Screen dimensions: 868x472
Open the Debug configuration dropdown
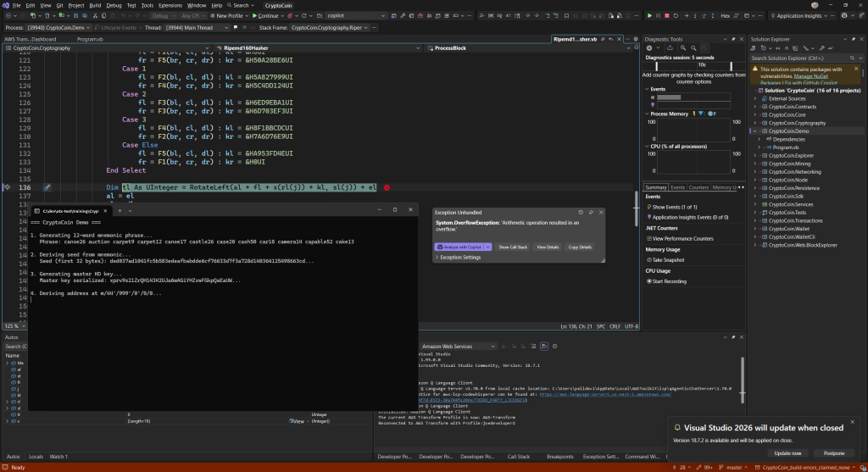(163, 16)
